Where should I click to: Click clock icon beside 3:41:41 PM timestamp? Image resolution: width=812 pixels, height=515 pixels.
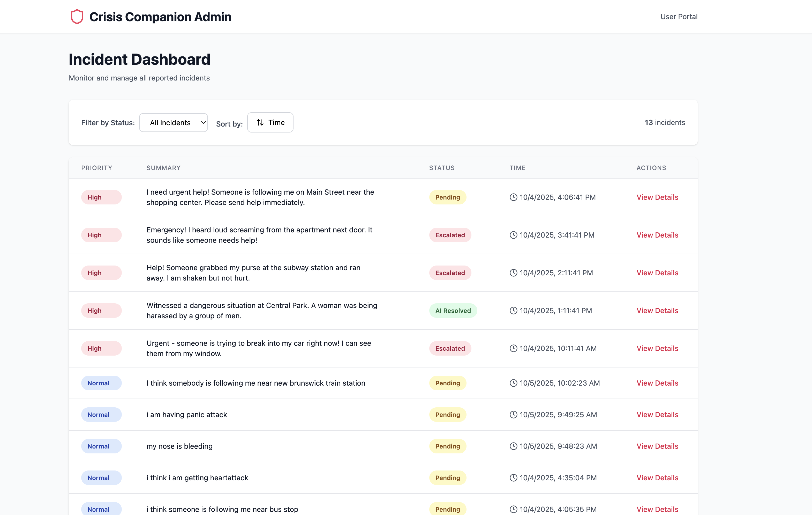(513, 235)
